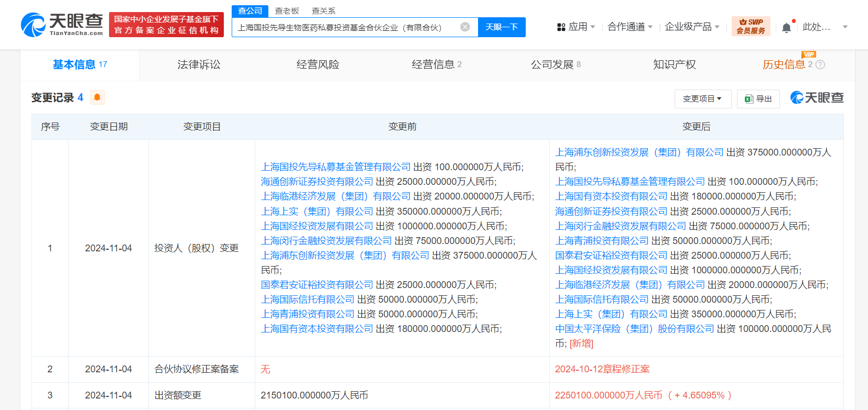Open the 历史信息 VIP tab
The height and width of the screenshot is (410, 868).
tap(787, 64)
